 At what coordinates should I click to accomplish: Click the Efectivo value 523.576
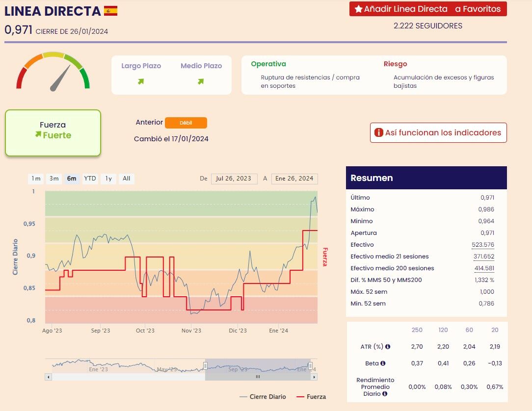(x=483, y=245)
